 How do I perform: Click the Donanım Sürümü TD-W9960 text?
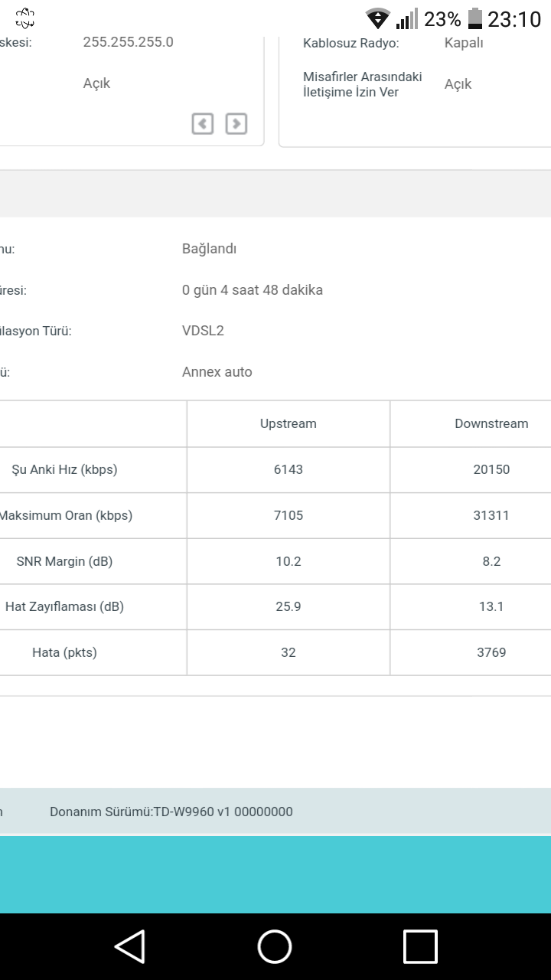tap(171, 812)
